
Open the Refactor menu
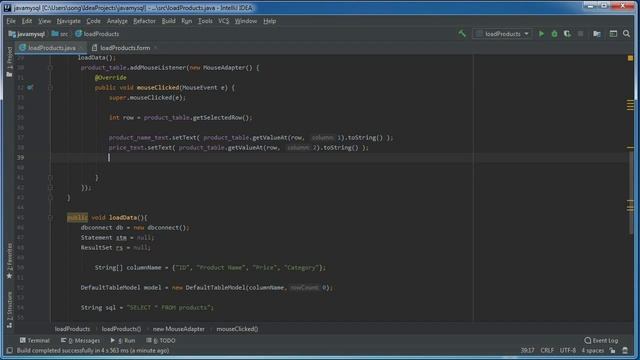(144, 21)
